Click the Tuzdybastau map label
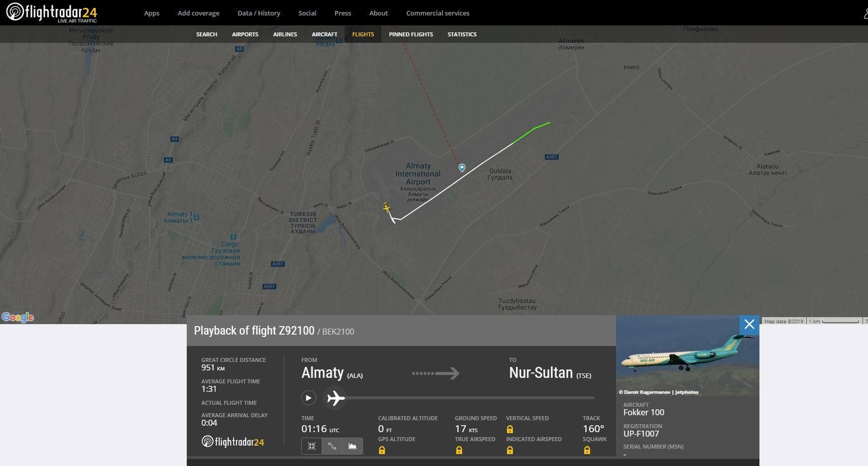Screen dimensions: 868x466 click(x=517, y=304)
